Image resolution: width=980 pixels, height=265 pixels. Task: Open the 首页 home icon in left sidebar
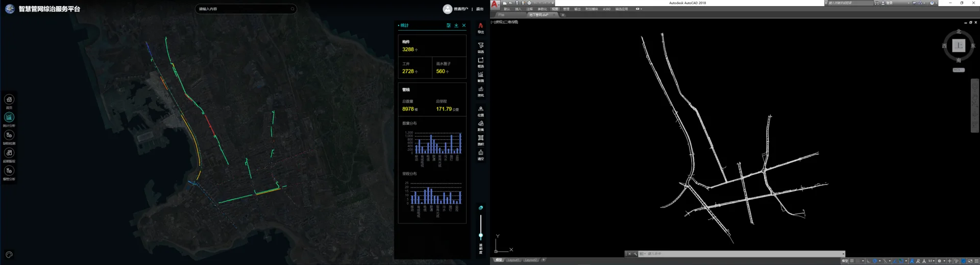[x=9, y=99]
